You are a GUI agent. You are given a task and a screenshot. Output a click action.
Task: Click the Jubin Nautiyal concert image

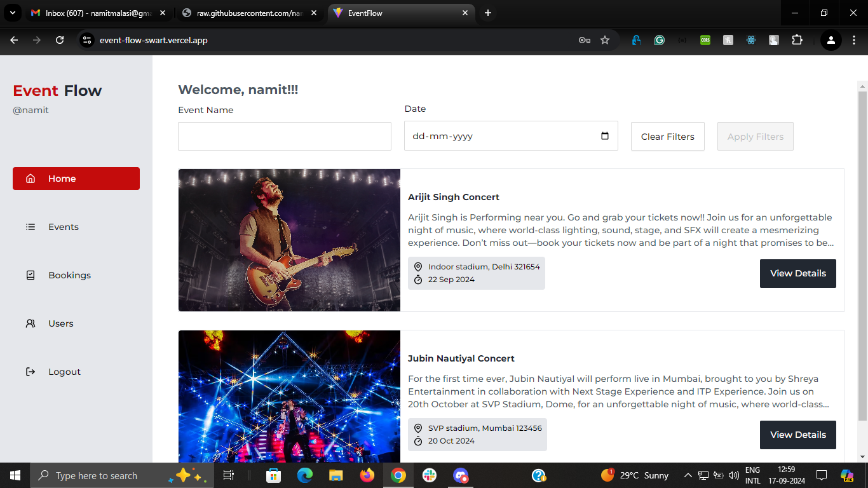tap(289, 396)
